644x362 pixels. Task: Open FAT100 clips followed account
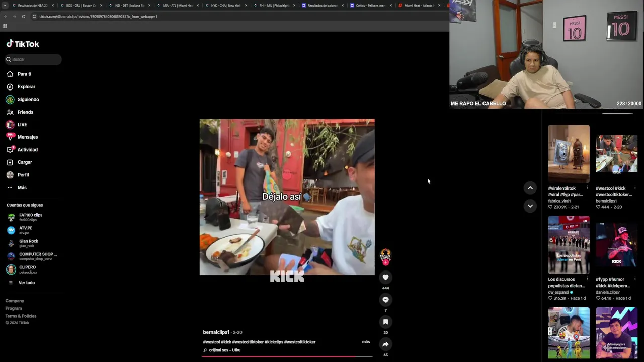coord(30,217)
